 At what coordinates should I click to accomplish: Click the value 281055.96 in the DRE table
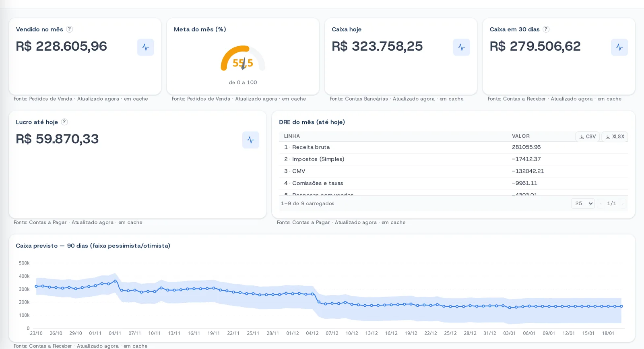point(526,147)
